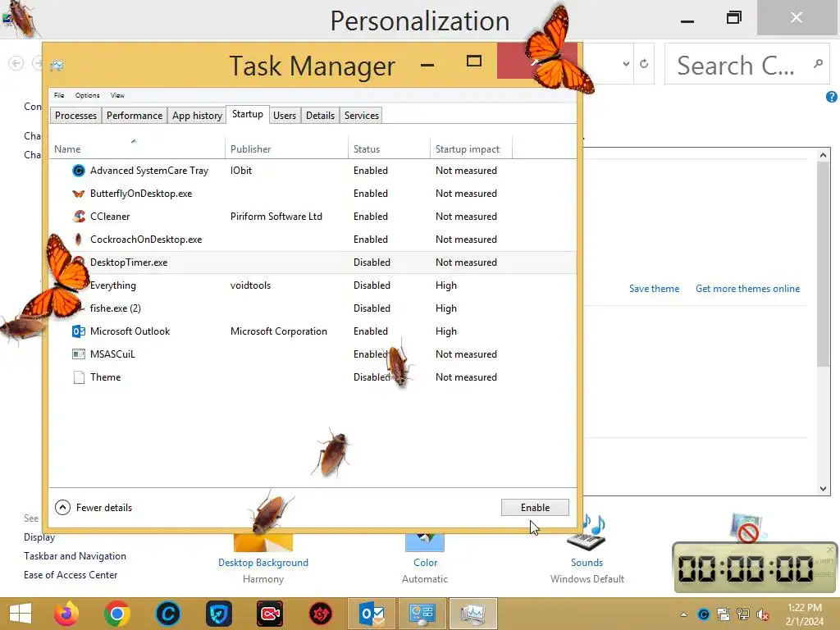Switch to Task Manager taskbar button
Viewport: 840px width, 630px height.
tap(473, 614)
